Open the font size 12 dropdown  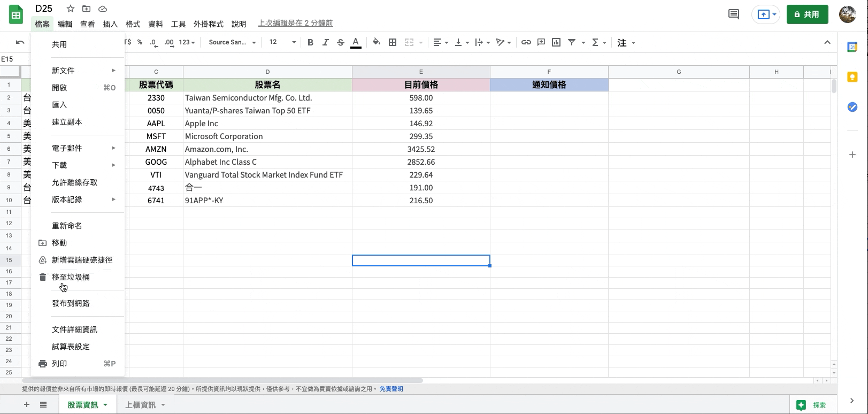(282, 42)
